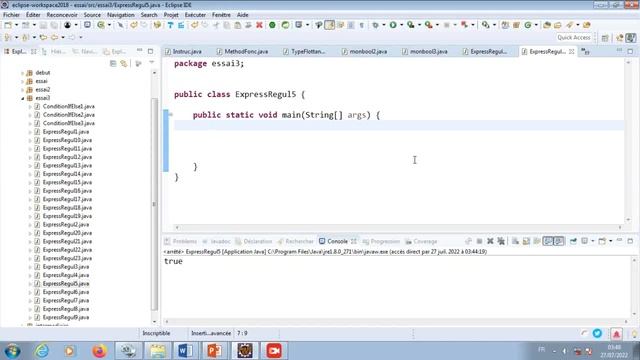The height and width of the screenshot is (360, 640).
Task: Click the Save disk toolbar icon
Action: coord(43,25)
